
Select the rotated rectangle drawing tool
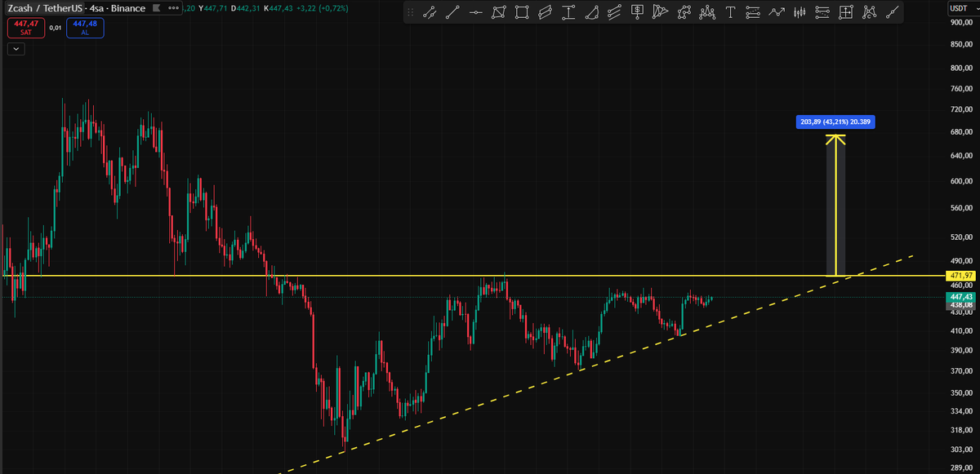pyautogui.click(x=498, y=12)
